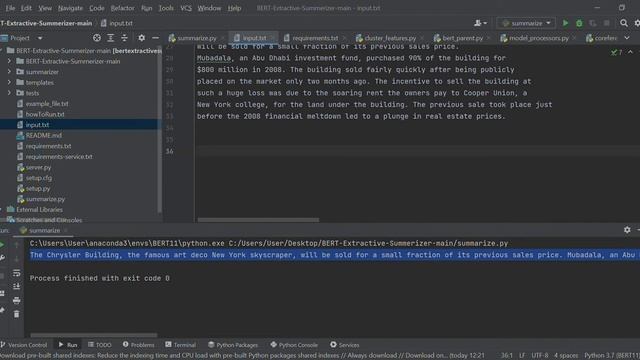This screenshot has width=640, height=360.
Task: Expand the BERT-Extractive-Summerizer-main subfolder
Action: pos(9,61)
